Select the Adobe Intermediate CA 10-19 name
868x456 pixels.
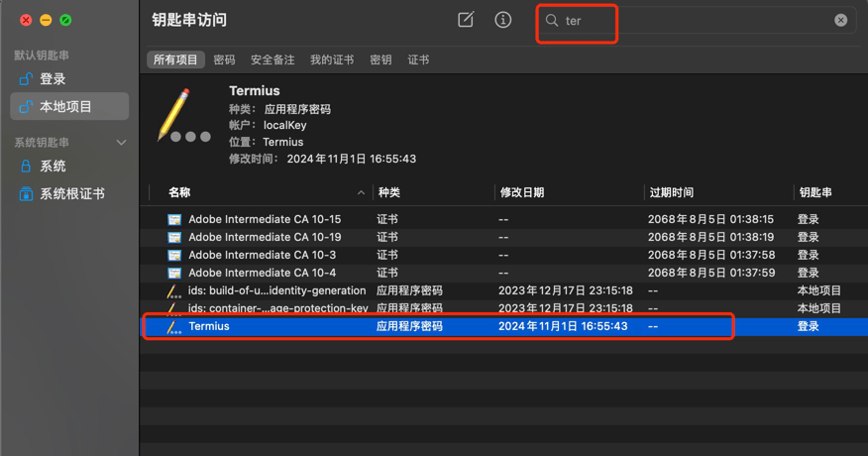(265, 237)
